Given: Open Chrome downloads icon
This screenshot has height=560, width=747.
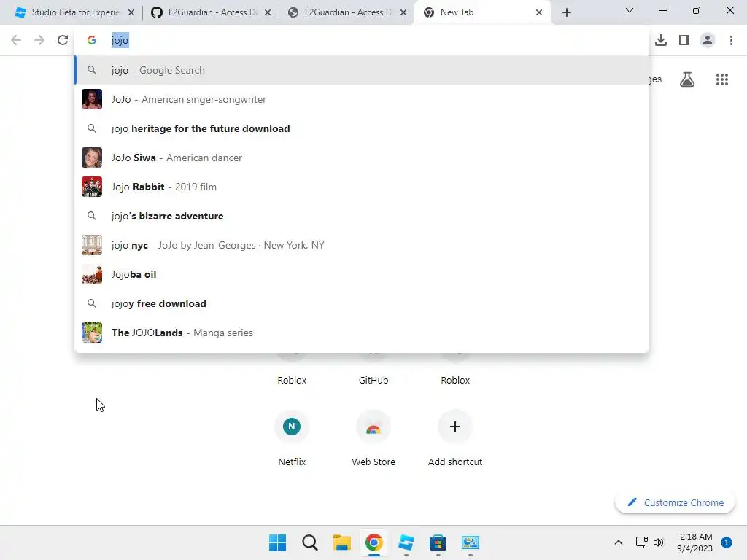Looking at the screenshot, I should pos(661,40).
